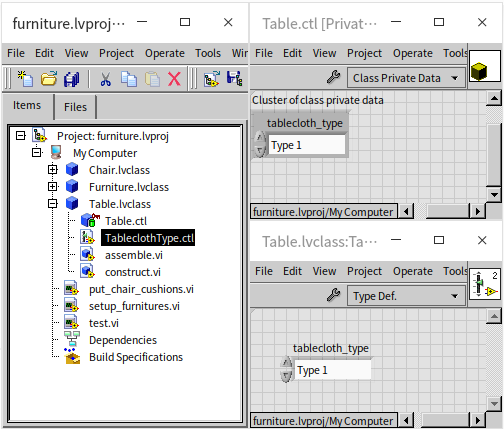The height and width of the screenshot is (429, 504).
Task: Maximize the Table.ctl window
Action: [439, 22]
